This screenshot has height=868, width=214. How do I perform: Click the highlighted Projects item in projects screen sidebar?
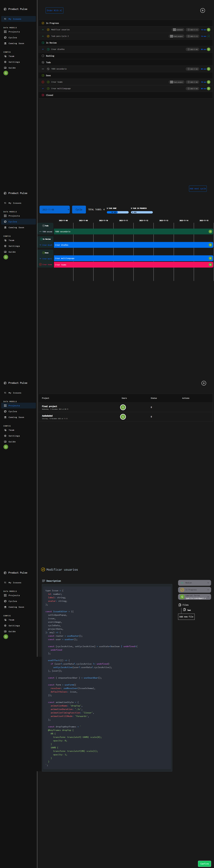click(x=18, y=406)
